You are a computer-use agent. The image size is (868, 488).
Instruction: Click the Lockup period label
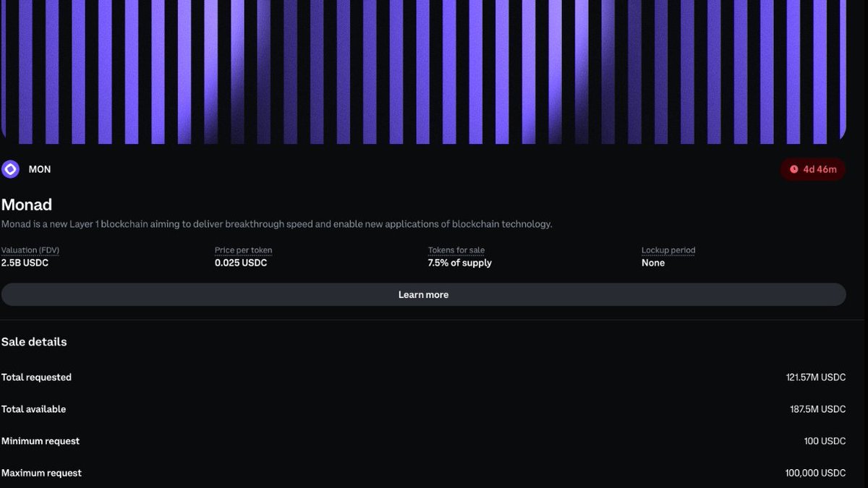click(x=668, y=250)
